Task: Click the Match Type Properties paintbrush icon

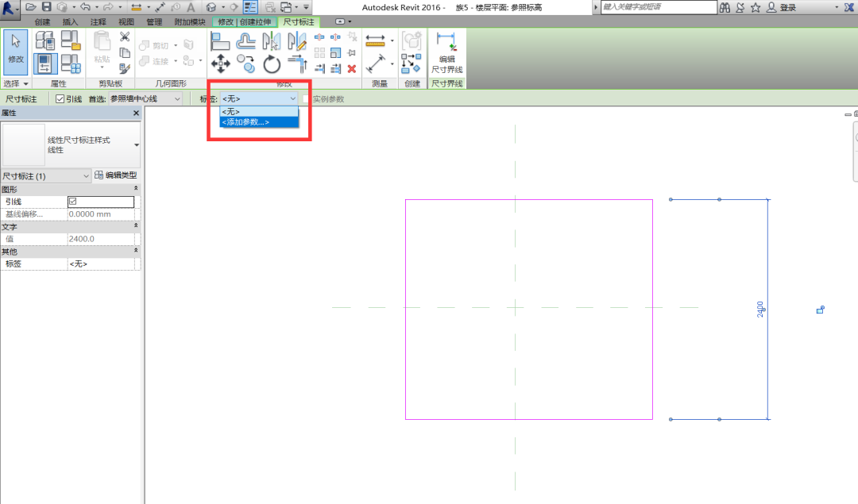Action: pyautogui.click(x=125, y=69)
